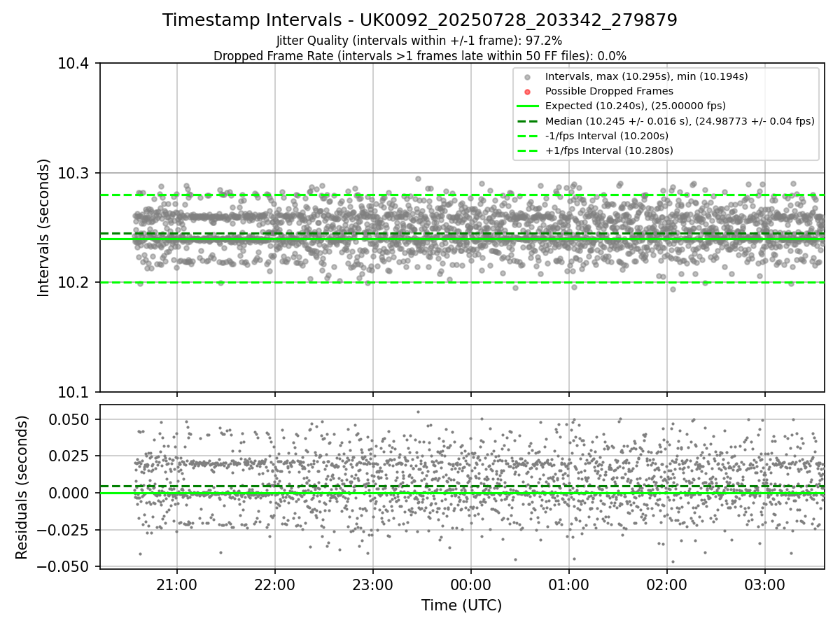Click the solid green line sample beside 'Expected'
Viewport: 840px width, 630px height.
[528, 106]
